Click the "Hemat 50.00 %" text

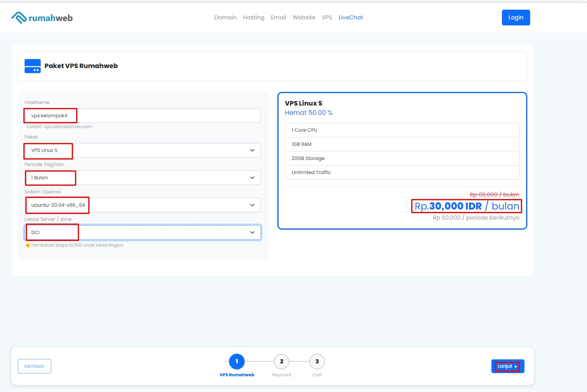(309, 113)
